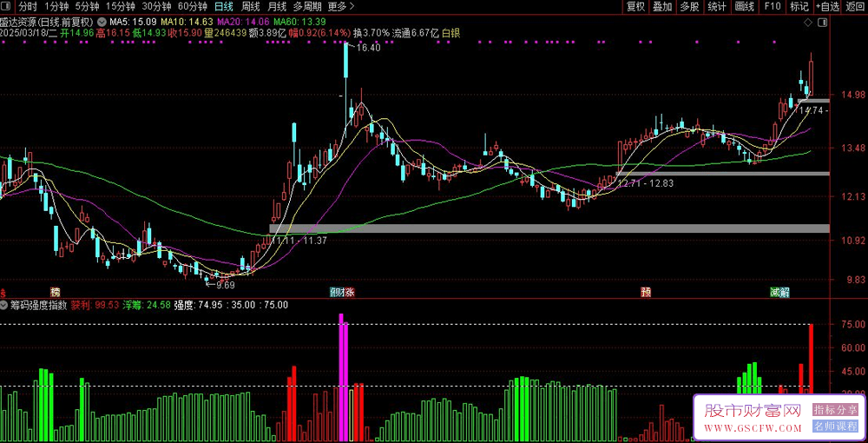Click the MA20: 14.06 label
This screenshot has width=868, height=443.
click(x=244, y=22)
